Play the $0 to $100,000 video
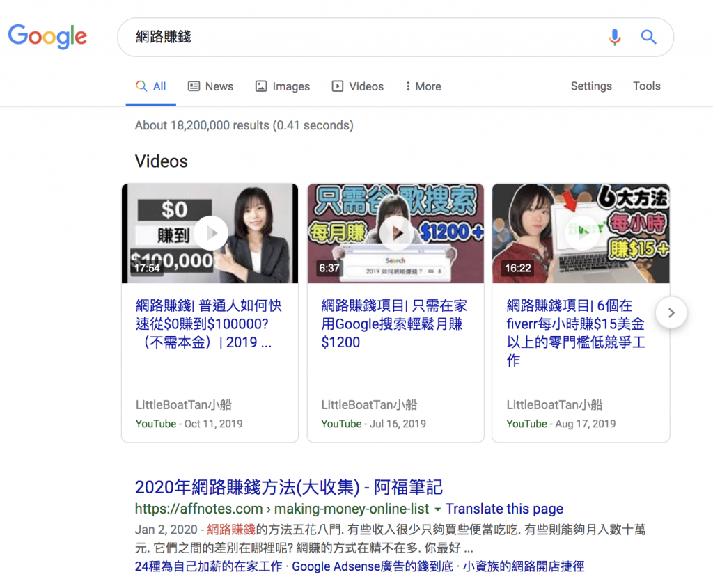This screenshot has width=713, height=588. pyautogui.click(x=210, y=233)
